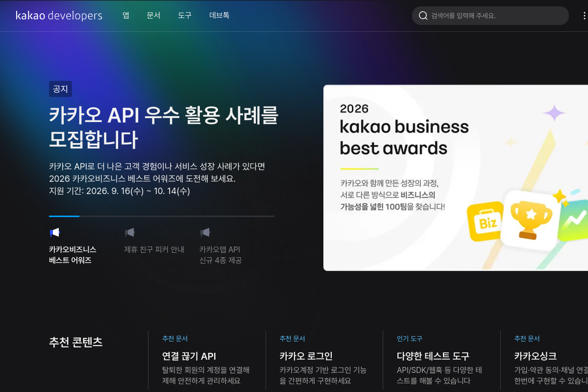The image size is (588, 392).
Task: Select the 제휴 친구 피커 안내 megaphone icon
Action: 129,232
